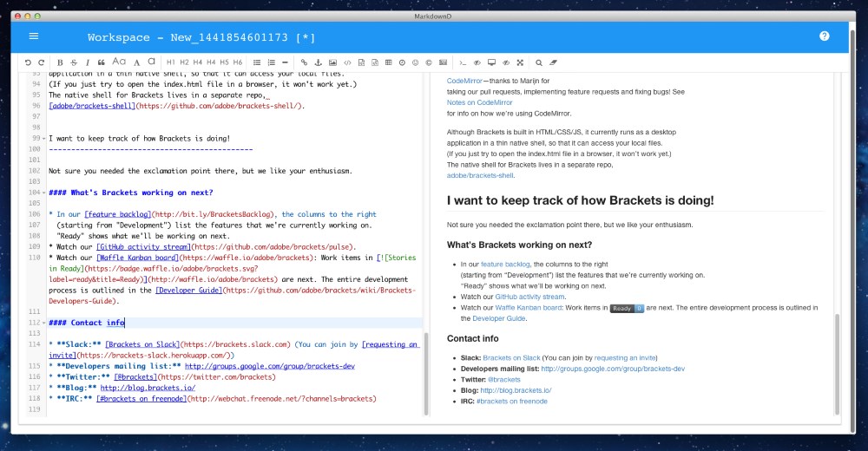This screenshot has width=868, height=451.
Task: Insert an HTML entity with the copyright icon
Action: click(429, 62)
